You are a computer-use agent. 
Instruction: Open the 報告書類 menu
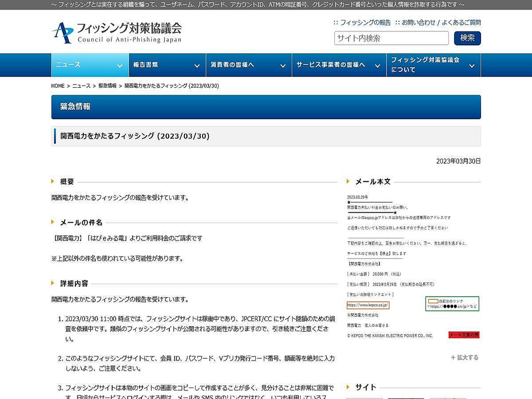(x=146, y=65)
